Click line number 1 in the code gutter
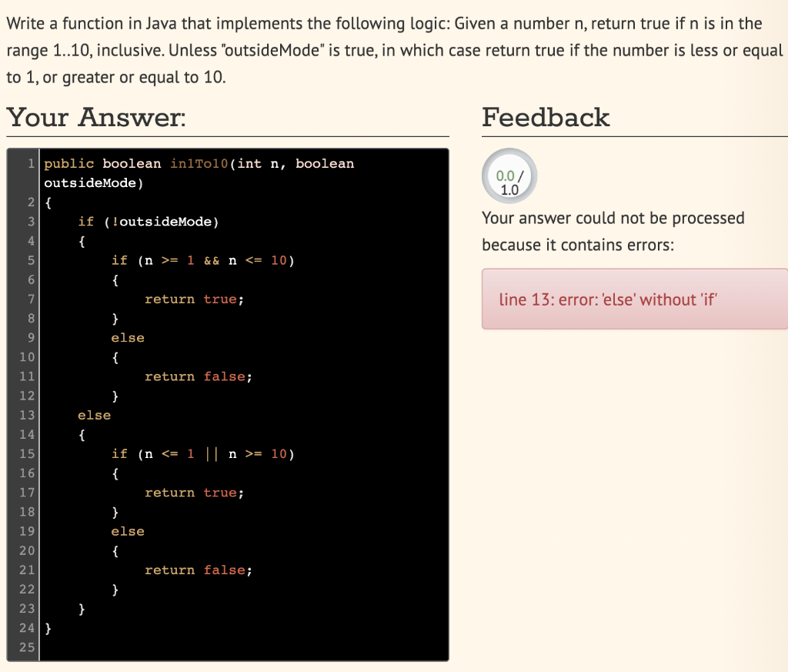The height and width of the screenshot is (672, 788). point(31,163)
